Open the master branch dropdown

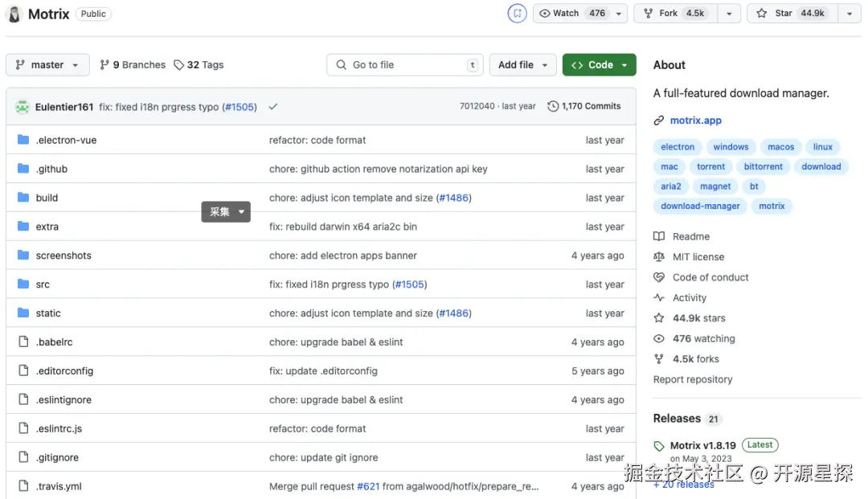coord(47,65)
